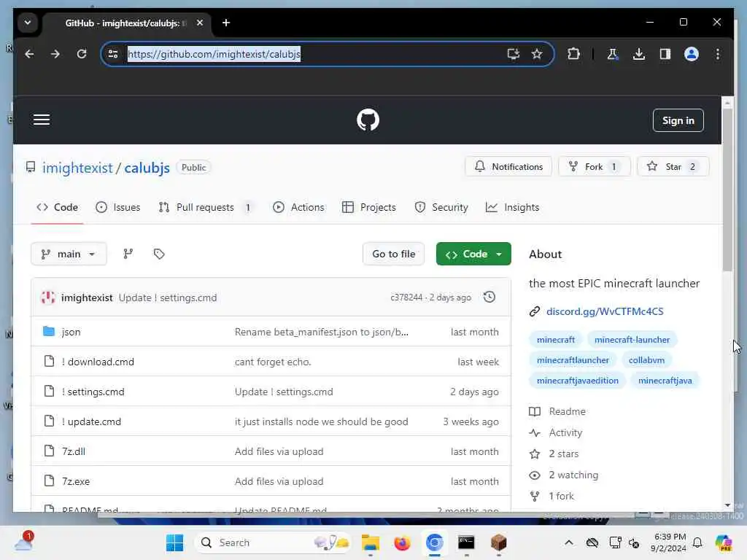This screenshot has width=747, height=560.
Task: Open commit hash c378244
Action: click(x=406, y=297)
